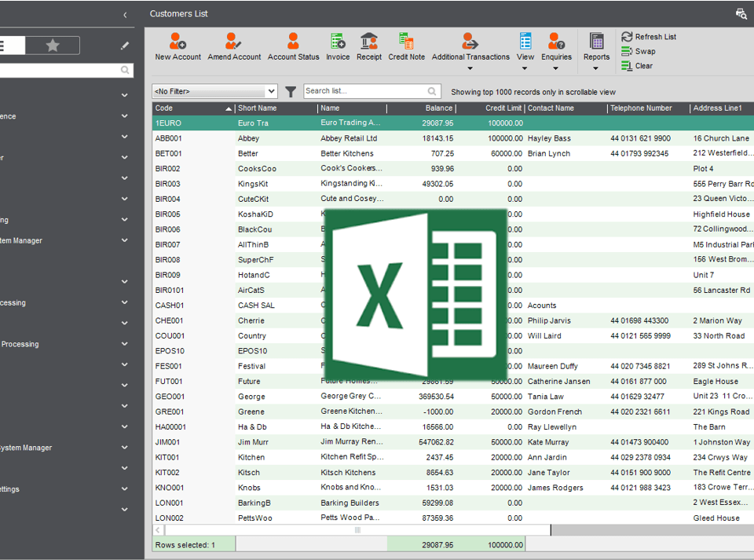Click address 221 Kings Road
Viewport: 754px width, 560px height.
(x=721, y=412)
